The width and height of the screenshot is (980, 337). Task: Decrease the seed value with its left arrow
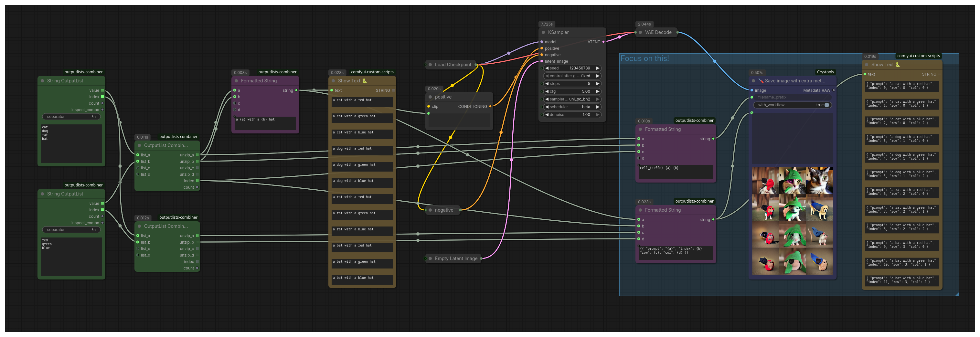[547, 68]
